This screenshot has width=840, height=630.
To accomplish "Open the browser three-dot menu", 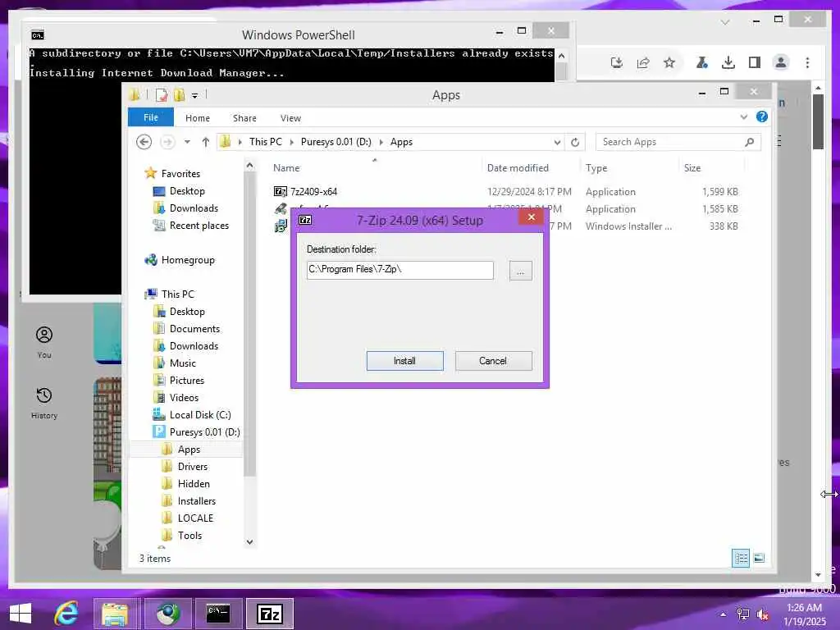I will pos(807,62).
